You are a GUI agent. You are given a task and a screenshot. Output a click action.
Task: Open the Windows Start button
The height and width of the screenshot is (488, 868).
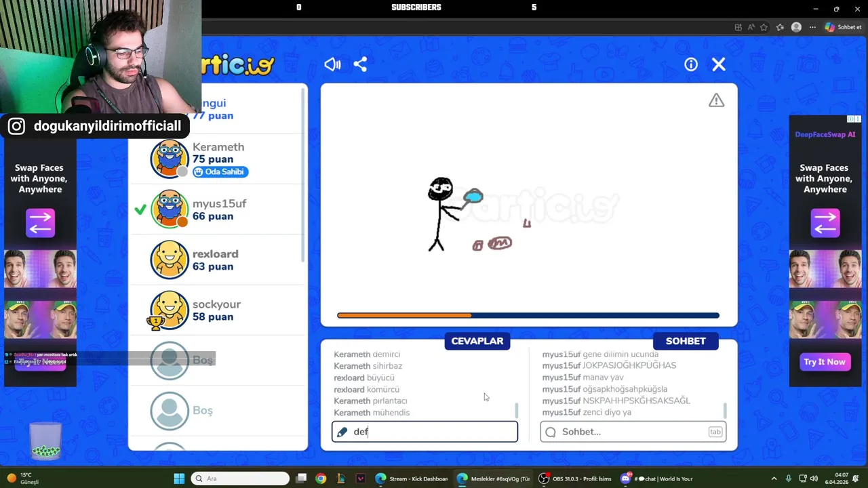coord(179,479)
